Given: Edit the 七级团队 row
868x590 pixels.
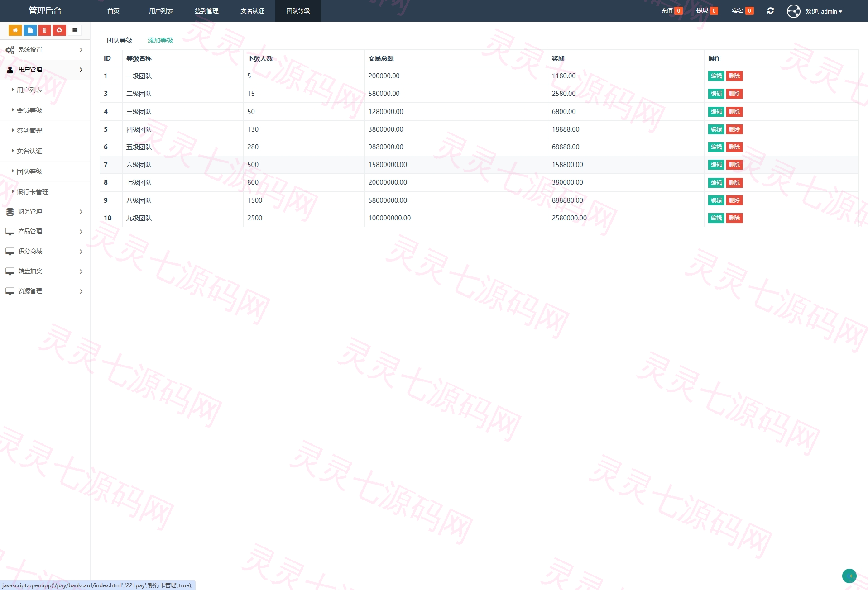Looking at the screenshot, I should (x=716, y=183).
